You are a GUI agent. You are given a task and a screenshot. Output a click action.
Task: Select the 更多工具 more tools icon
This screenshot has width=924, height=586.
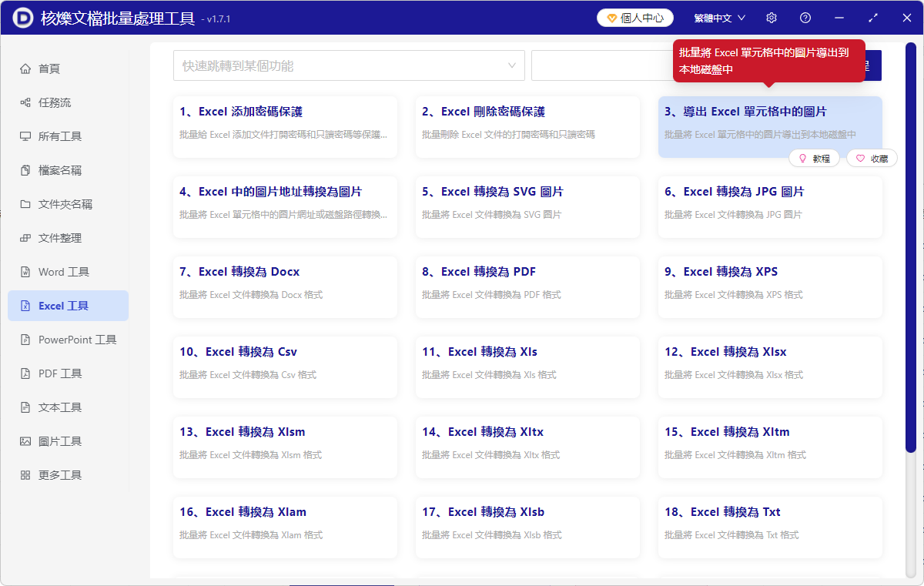coord(25,474)
